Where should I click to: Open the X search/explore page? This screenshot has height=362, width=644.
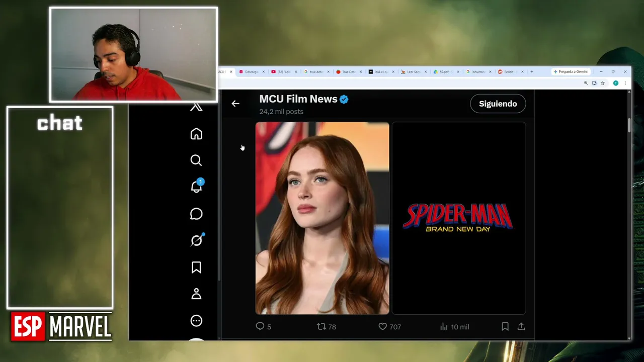196,160
